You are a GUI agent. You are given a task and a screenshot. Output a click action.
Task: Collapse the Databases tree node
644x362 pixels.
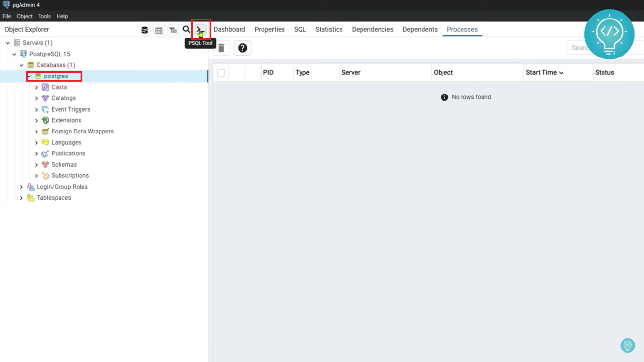(21, 65)
